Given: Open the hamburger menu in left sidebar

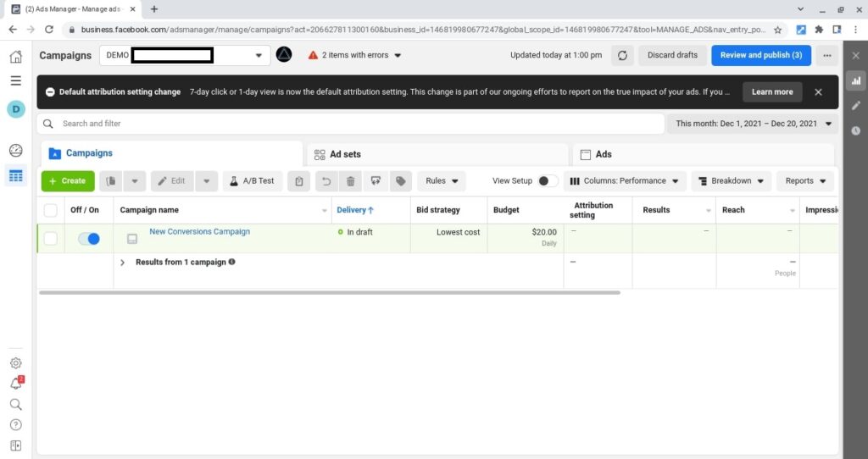Looking at the screenshot, I should coord(16,80).
